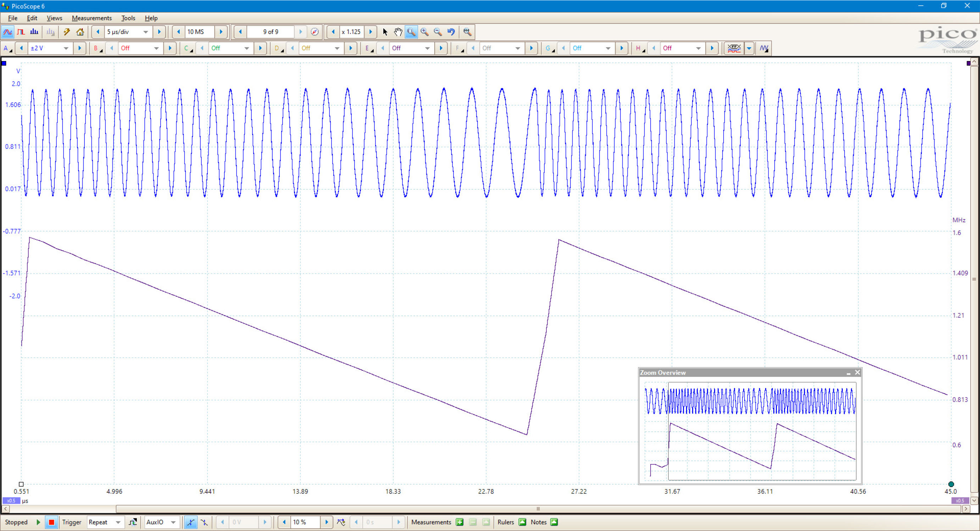This screenshot has width=980, height=531.
Task: Select the window zoom tool
Action: (411, 32)
